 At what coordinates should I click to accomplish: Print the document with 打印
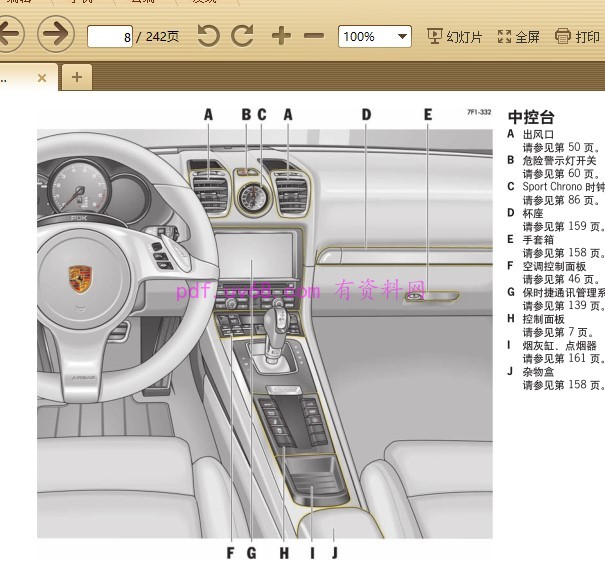click(578, 37)
